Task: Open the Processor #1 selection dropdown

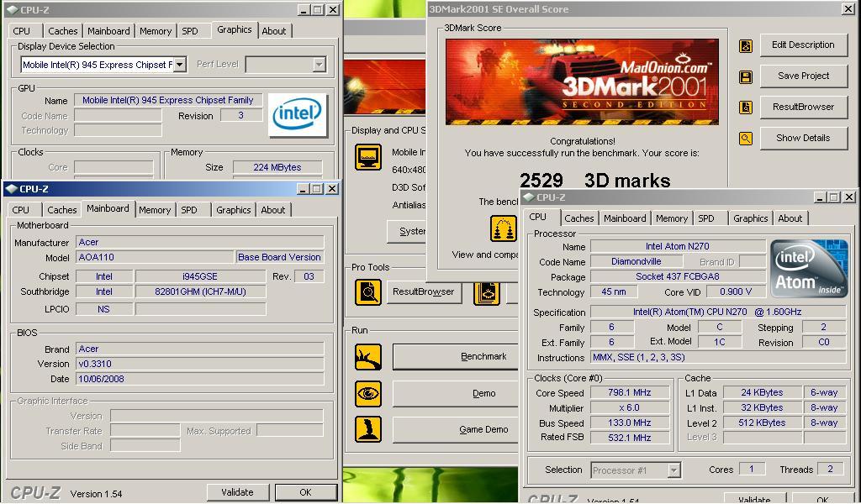Action: [x=673, y=470]
